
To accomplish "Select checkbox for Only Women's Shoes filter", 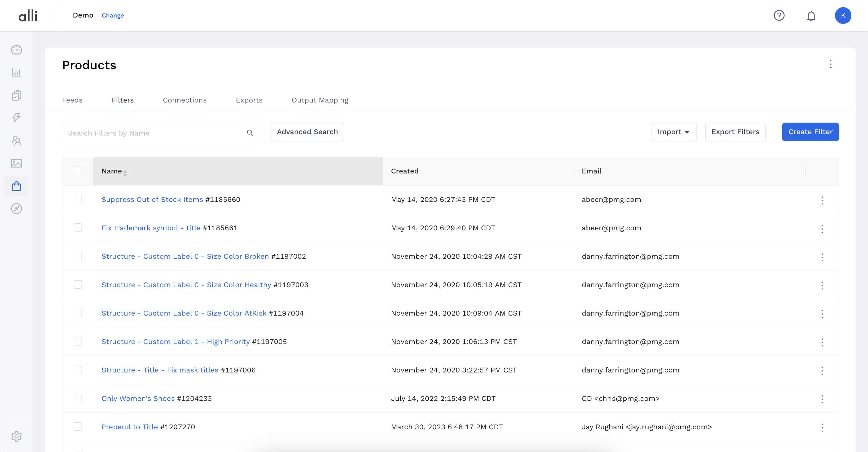I will tap(78, 398).
